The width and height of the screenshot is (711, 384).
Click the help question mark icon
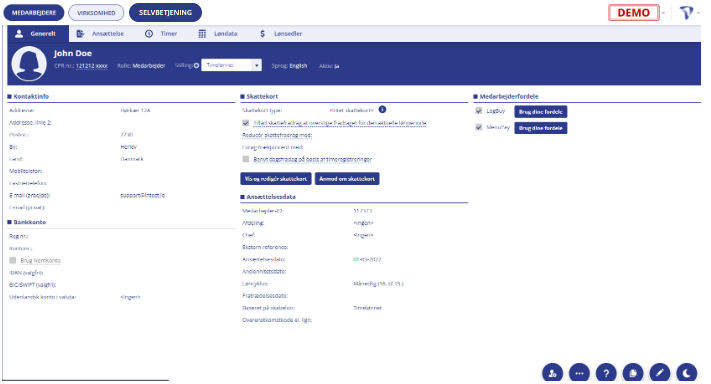[x=606, y=374]
